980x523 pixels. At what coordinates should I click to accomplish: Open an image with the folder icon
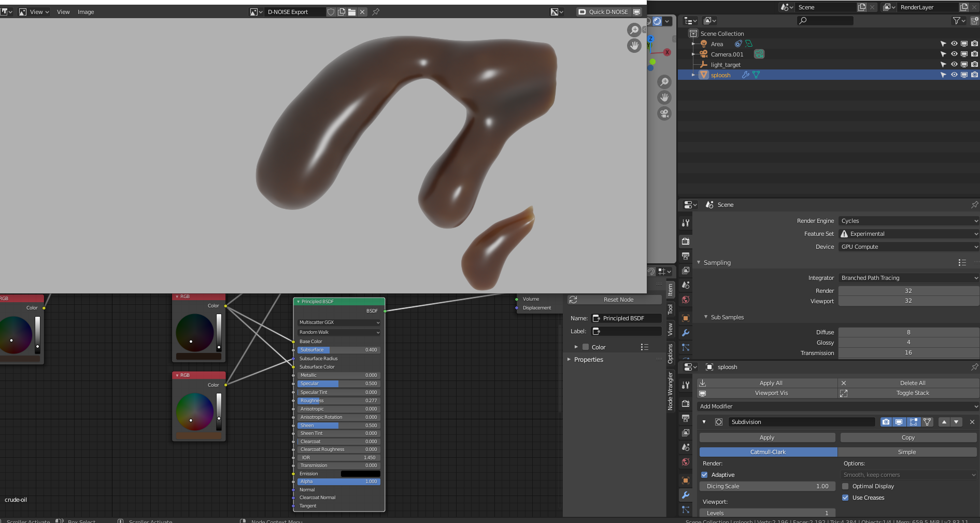click(x=352, y=12)
